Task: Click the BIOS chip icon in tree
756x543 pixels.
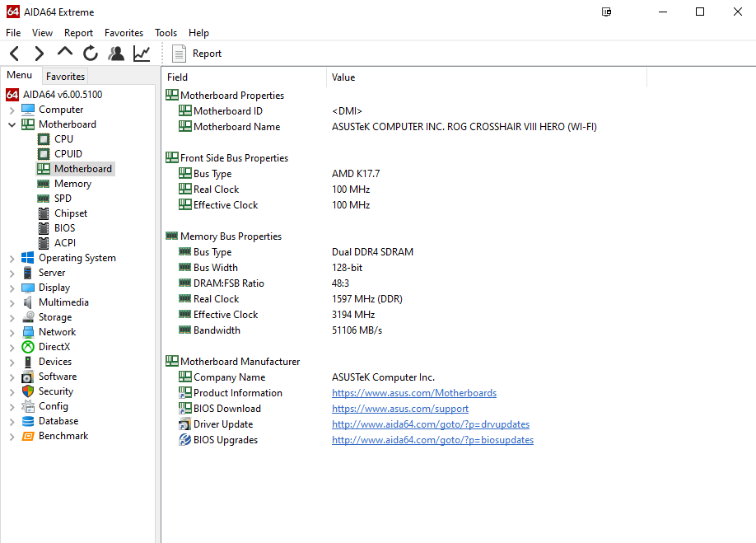Action: tap(44, 228)
